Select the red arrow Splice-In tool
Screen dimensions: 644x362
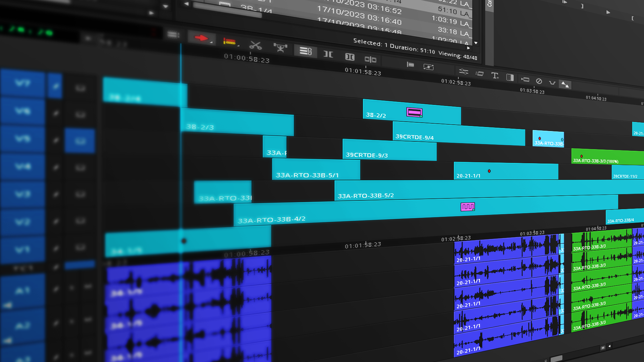[201, 38]
